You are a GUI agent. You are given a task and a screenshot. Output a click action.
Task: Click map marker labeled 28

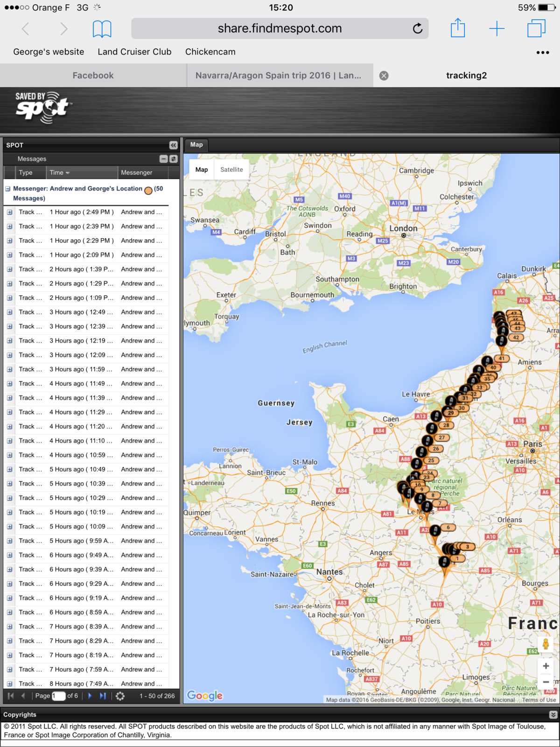447,425
